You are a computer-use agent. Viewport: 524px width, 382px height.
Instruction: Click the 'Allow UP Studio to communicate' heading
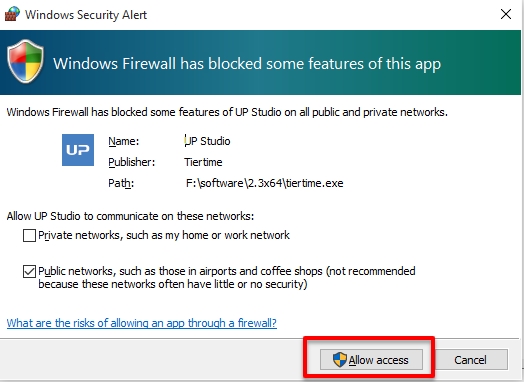pyautogui.click(x=130, y=216)
